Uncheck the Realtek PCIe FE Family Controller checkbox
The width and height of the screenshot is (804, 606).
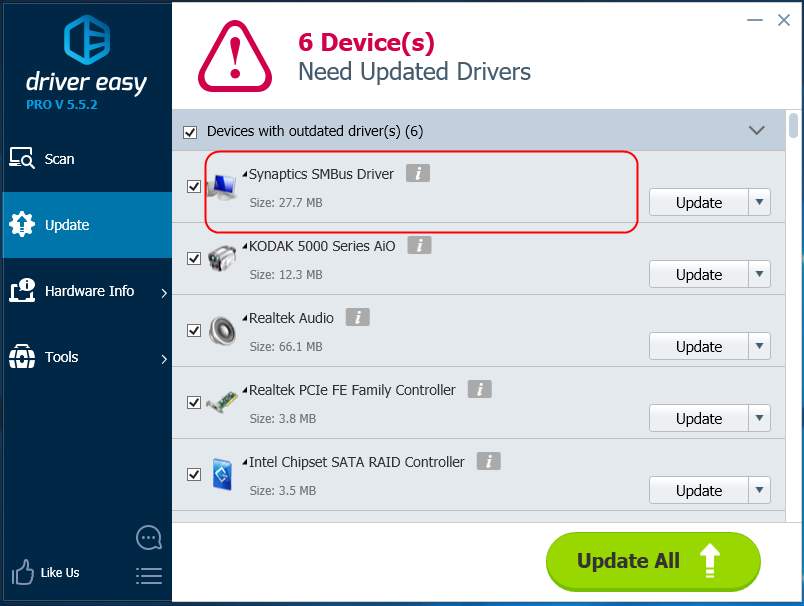(x=194, y=402)
